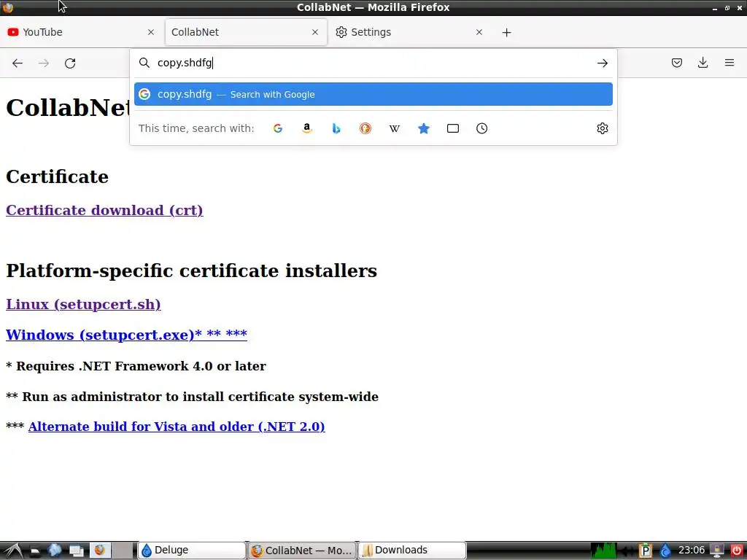Close the CollabNet tab
Image resolution: width=747 pixels, height=560 pixels.
pos(315,32)
